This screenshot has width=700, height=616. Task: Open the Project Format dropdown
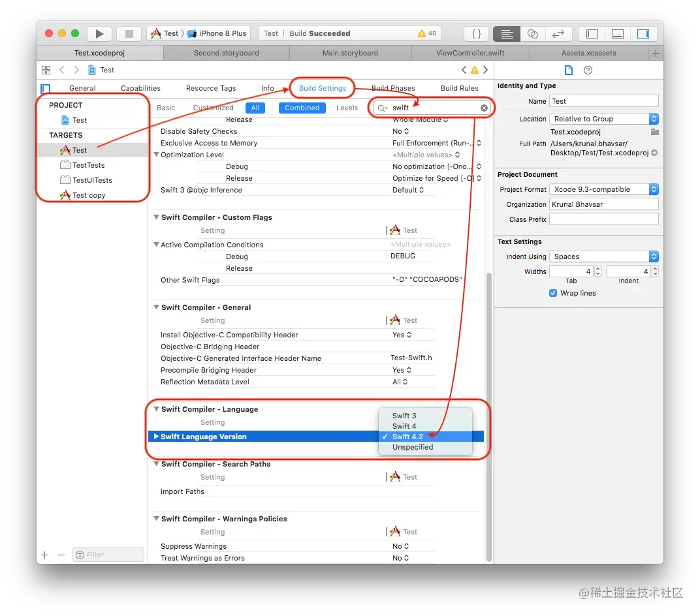coord(604,190)
